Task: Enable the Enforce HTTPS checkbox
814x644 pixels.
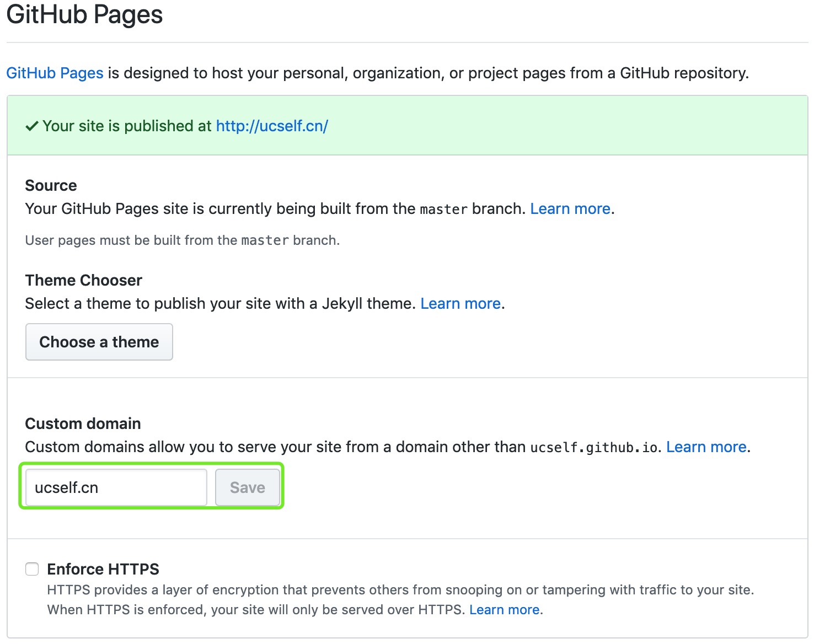Action: click(x=32, y=569)
